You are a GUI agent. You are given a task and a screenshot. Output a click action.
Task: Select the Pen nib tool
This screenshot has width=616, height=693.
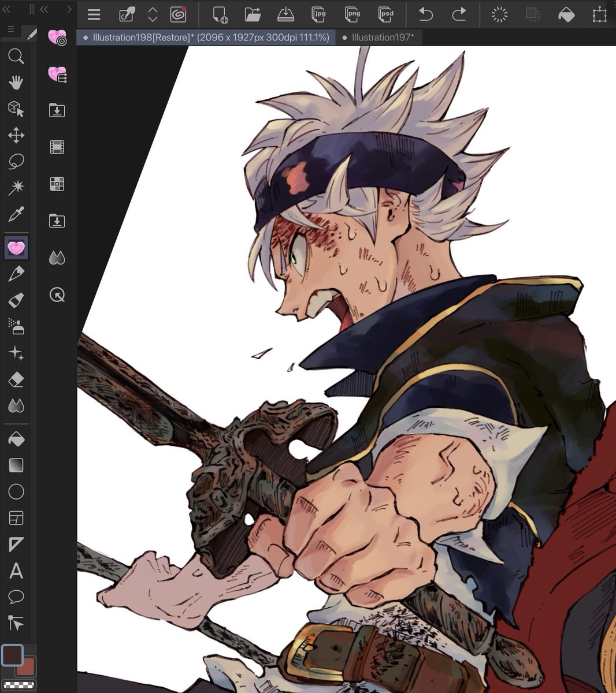[x=16, y=274]
